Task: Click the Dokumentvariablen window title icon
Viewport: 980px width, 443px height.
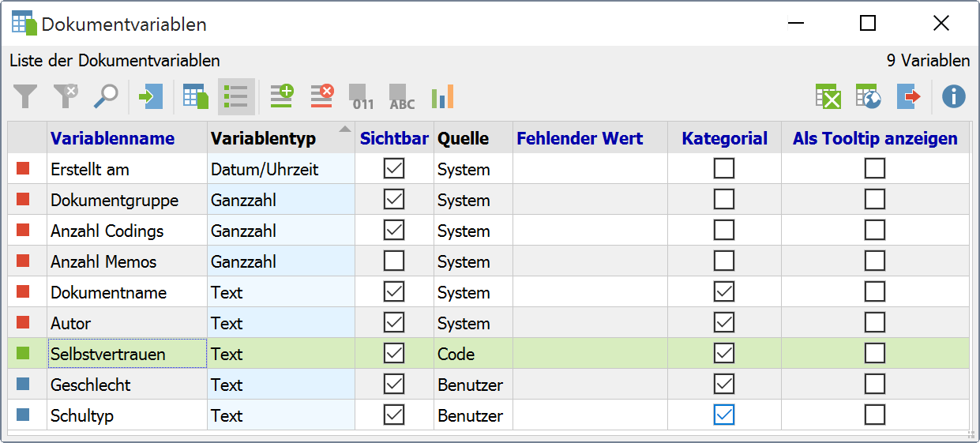Action: [24, 23]
